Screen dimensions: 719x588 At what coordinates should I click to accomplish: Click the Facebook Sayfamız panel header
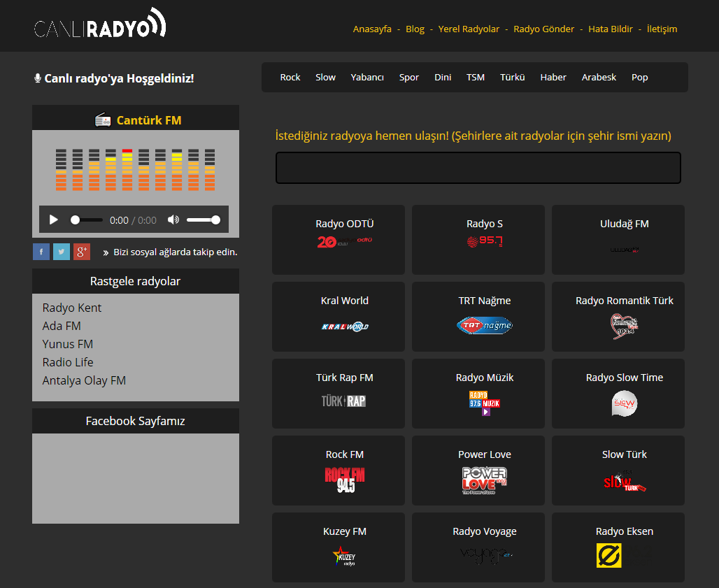pos(135,421)
